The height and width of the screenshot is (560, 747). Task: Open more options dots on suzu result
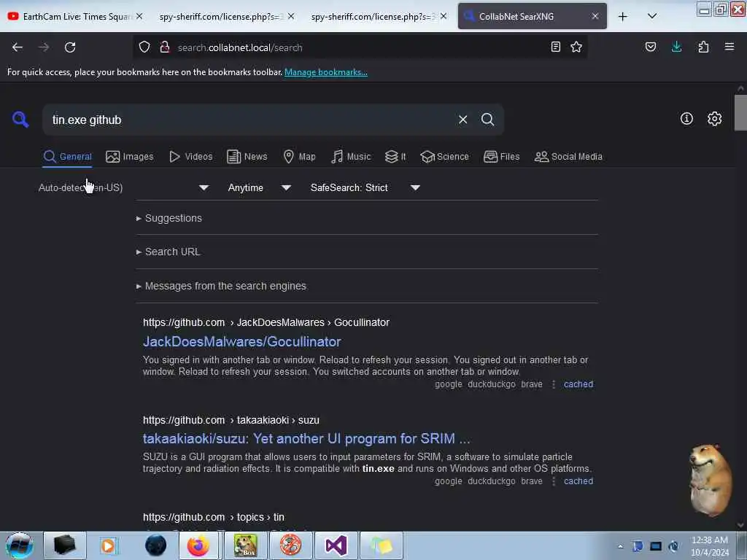click(553, 481)
